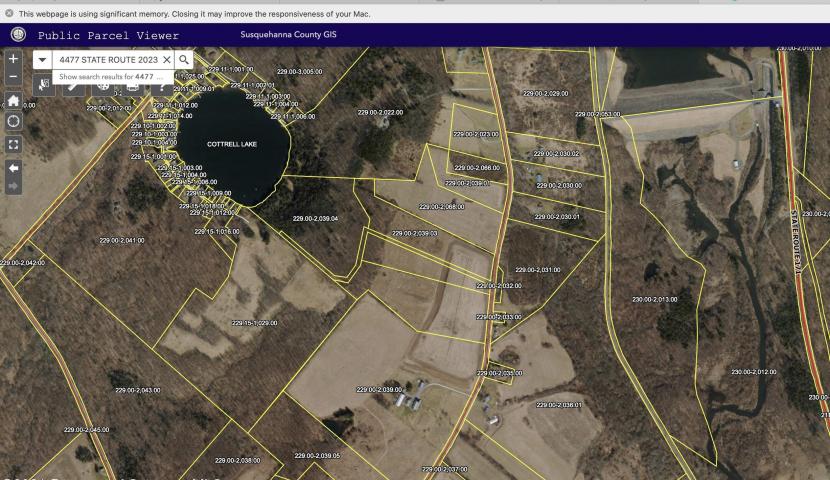The width and height of the screenshot is (830, 480).
Task: Open the Susquehanna County seal logo
Action: click(19, 35)
